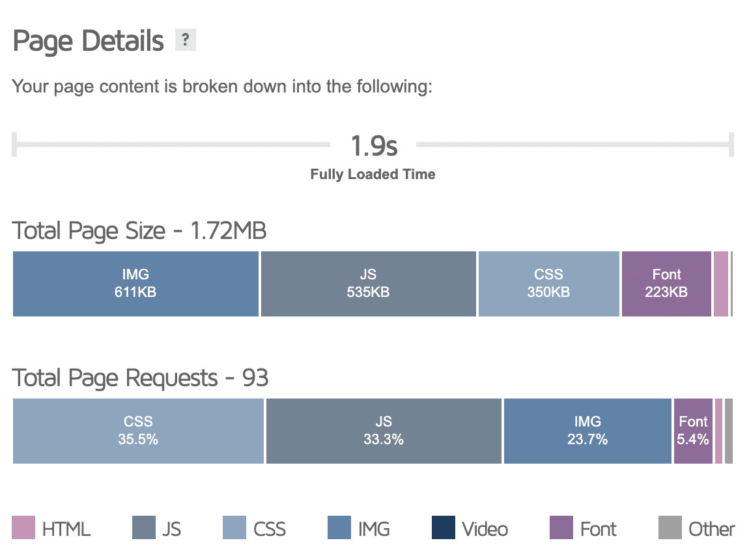This screenshot has height=560, width=749.
Task: Click the CSS legend color swatch
Action: (234, 528)
